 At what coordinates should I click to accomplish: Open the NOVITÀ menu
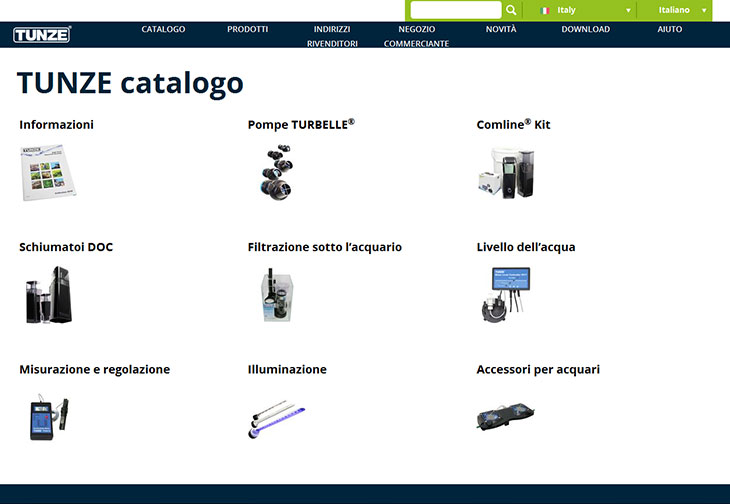click(501, 29)
